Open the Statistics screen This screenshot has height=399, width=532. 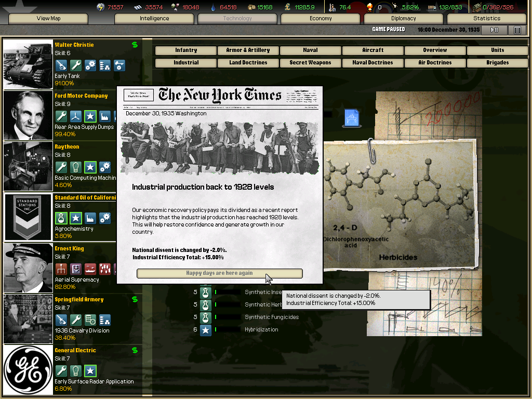[487, 19]
